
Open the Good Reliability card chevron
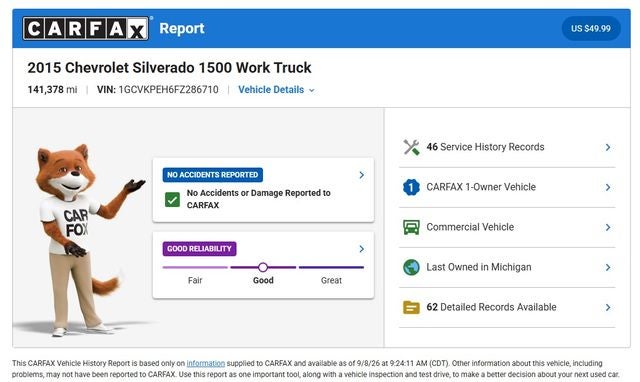pyautogui.click(x=361, y=249)
